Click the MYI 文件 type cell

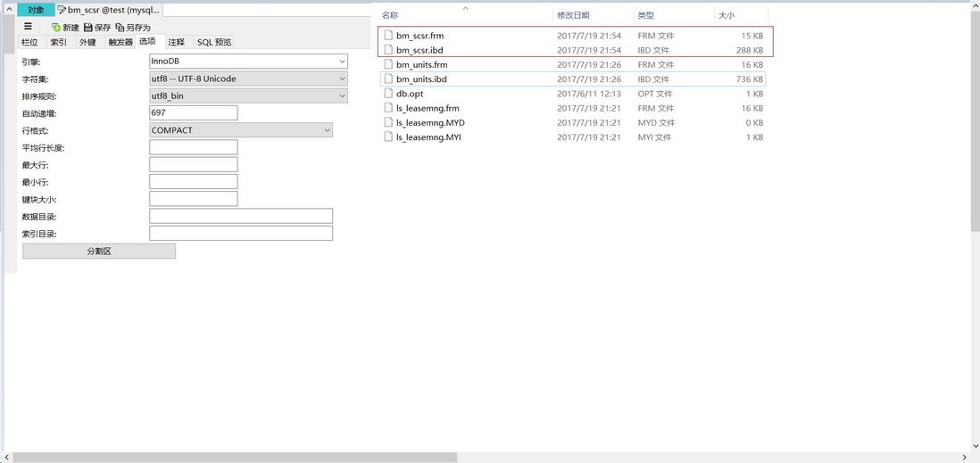pos(654,136)
